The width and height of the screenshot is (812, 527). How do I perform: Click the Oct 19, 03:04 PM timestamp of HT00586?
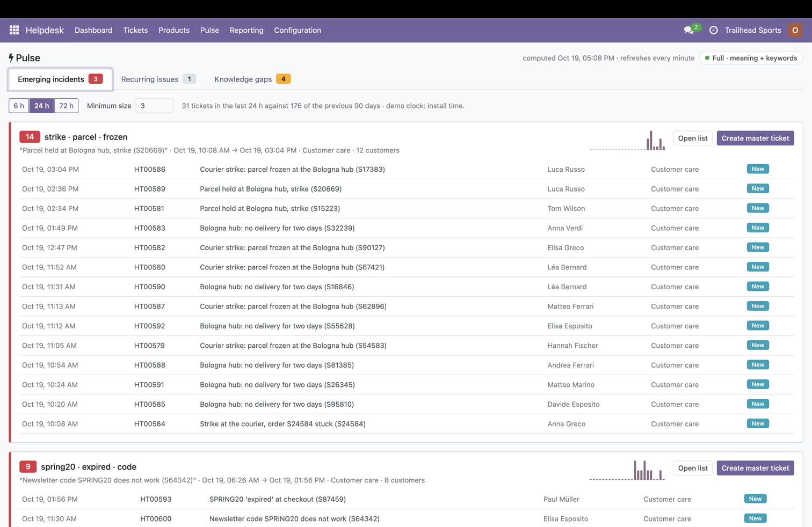[50, 169]
